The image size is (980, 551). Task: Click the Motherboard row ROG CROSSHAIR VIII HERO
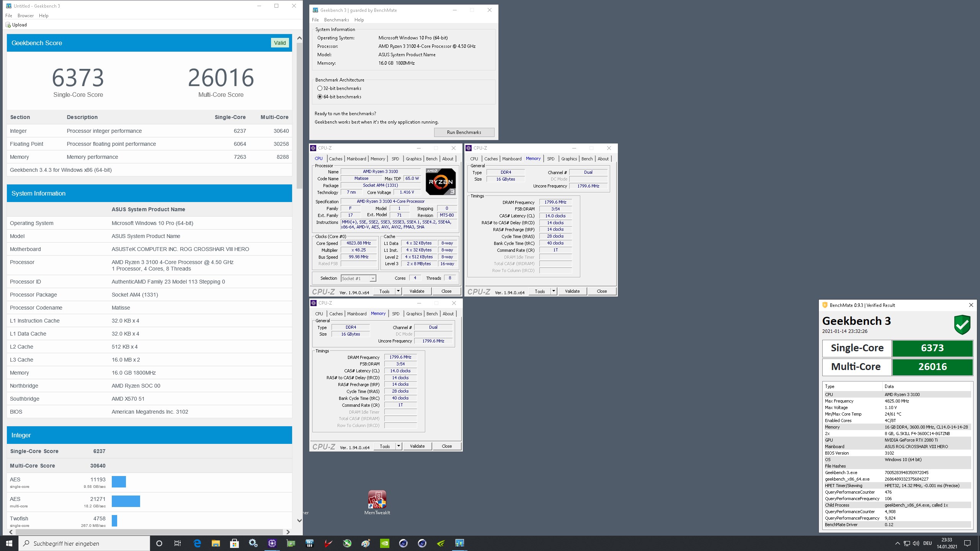tap(149, 249)
